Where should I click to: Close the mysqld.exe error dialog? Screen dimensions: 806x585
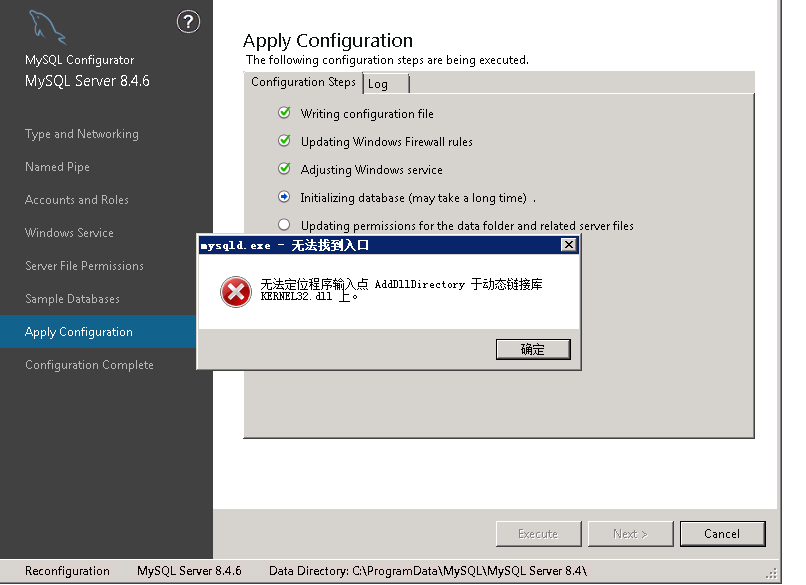[569, 245]
